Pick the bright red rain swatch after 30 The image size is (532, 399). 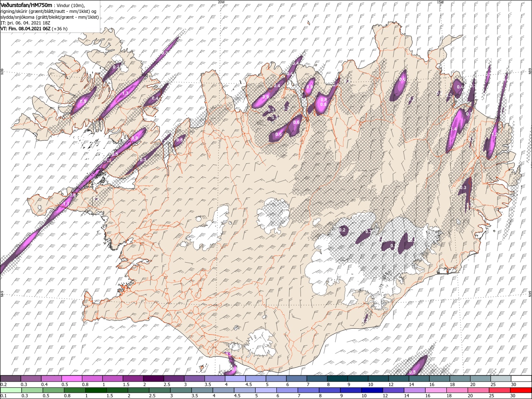522,390
